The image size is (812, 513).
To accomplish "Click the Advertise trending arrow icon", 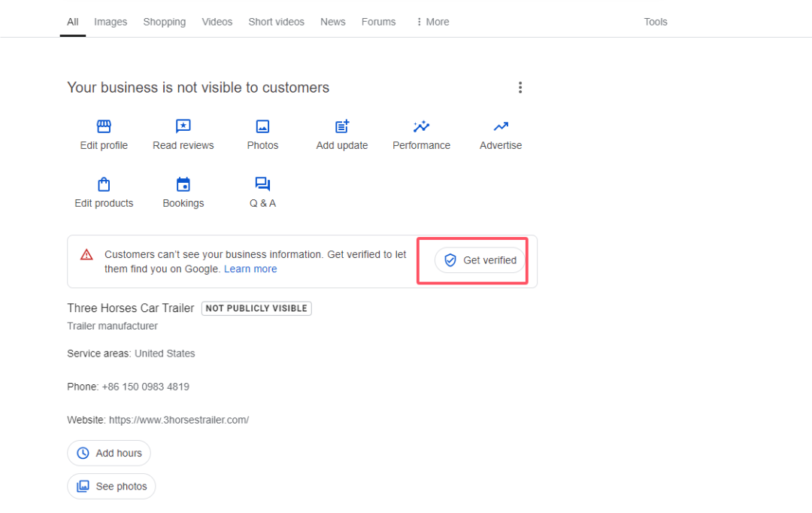I will pos(501,126).
